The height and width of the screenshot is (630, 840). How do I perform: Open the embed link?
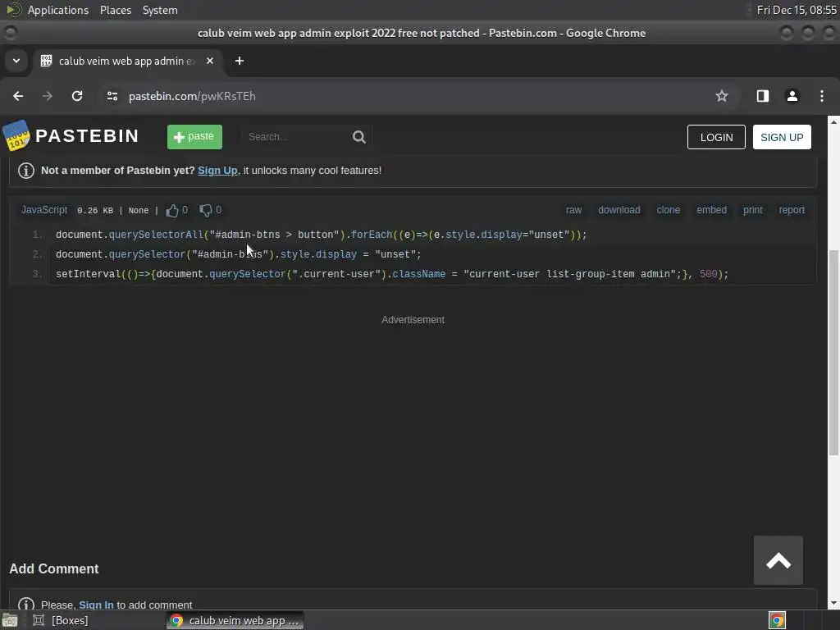[x=711, y=210]
